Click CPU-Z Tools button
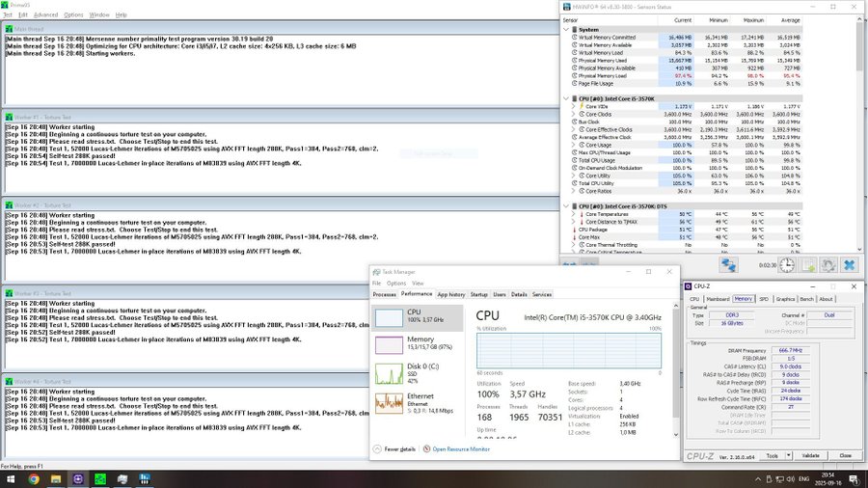 coord(773,455)
